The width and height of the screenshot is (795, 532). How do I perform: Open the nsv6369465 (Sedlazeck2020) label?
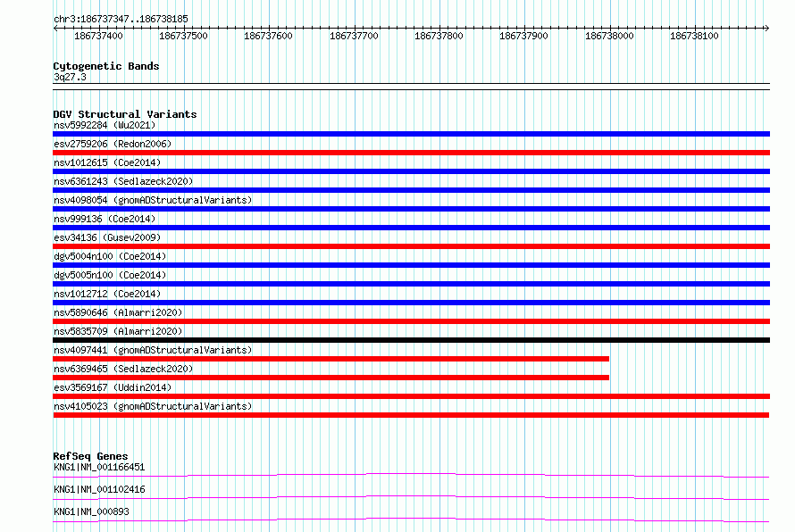(x=123, y=369)
